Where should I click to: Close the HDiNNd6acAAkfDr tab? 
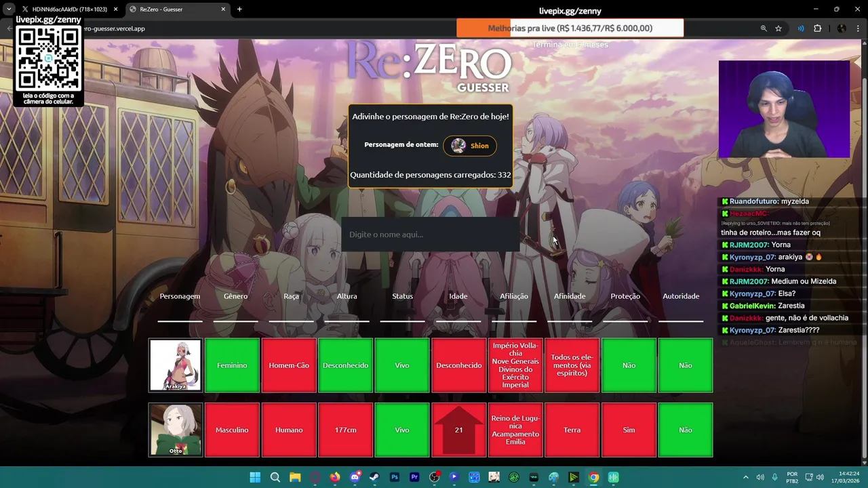(115, 9)
